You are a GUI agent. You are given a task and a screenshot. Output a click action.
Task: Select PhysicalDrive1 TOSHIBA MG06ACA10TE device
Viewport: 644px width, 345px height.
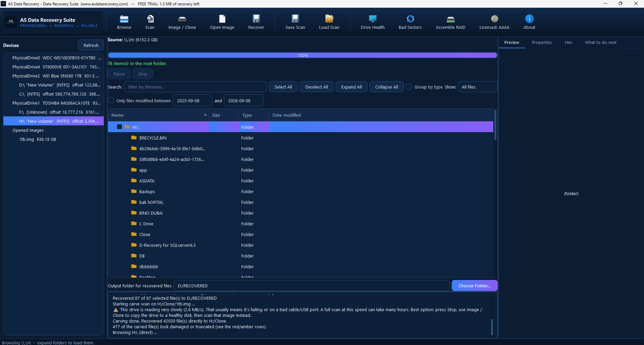[56, 103]
